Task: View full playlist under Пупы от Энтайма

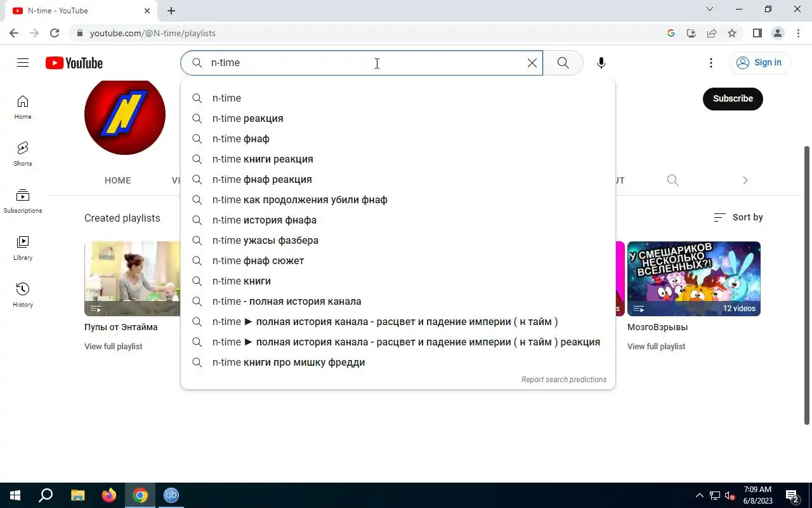Action: [114, 346]
